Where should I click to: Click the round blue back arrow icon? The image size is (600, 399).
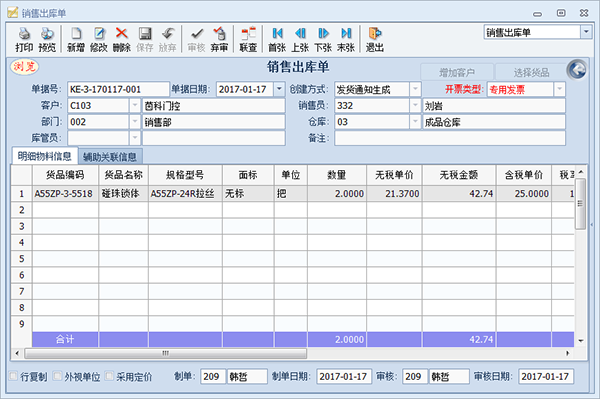(x=577, y=70)
